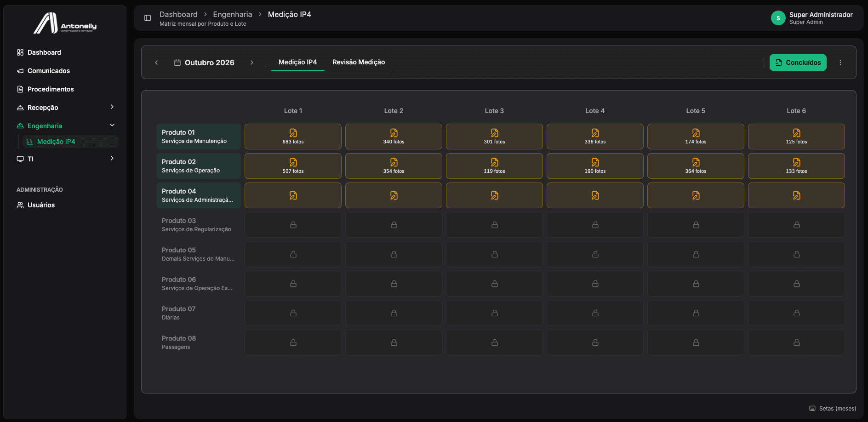Click the Engenharia breadcrumb link
Image resolution: width=868 pixels, height=422 pixels.
233,14
